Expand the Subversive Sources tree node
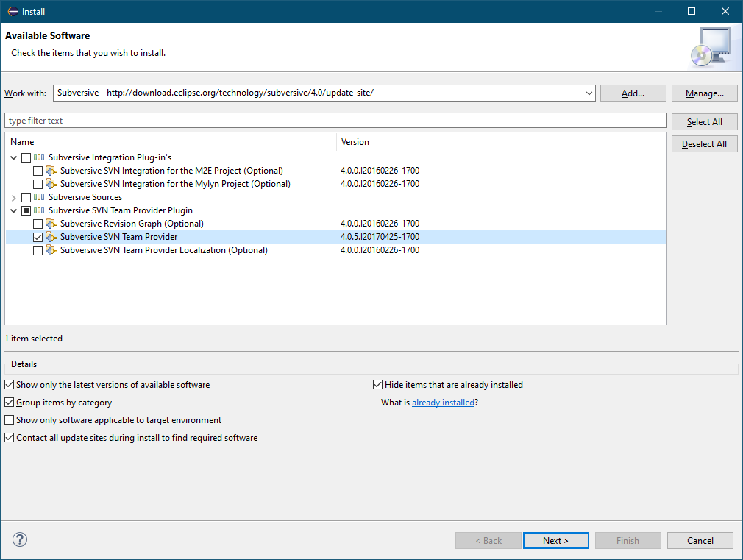This screenshot has height=560, width=743. 13,197
